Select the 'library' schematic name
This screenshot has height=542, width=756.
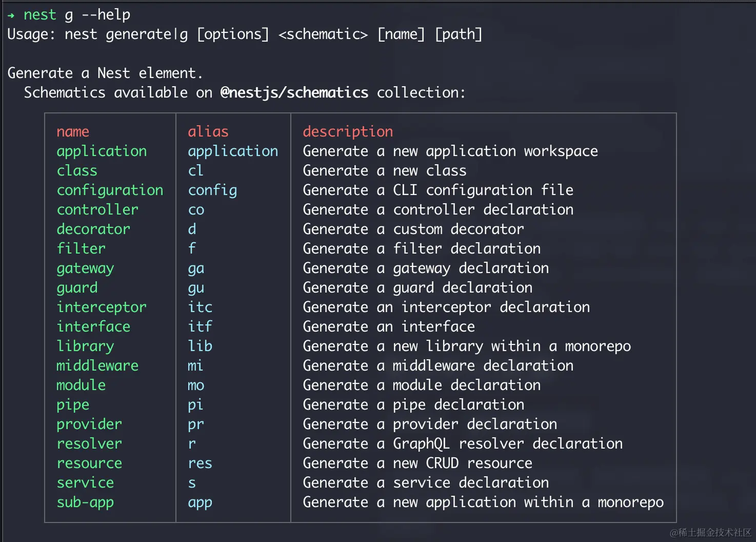[x=85, y=346]
